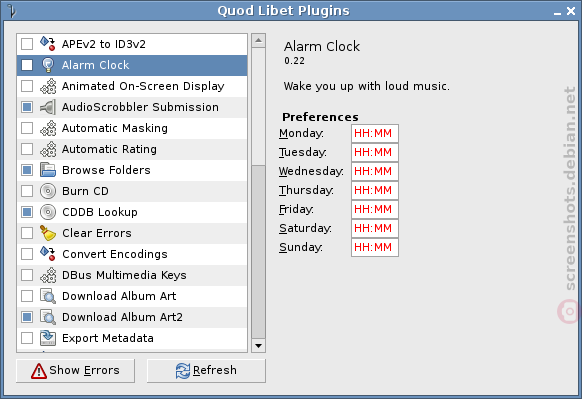This screenshot has width=582, height=399.
Task: Click the Automatic Masking gears icon
Action: tap(48, 128)
